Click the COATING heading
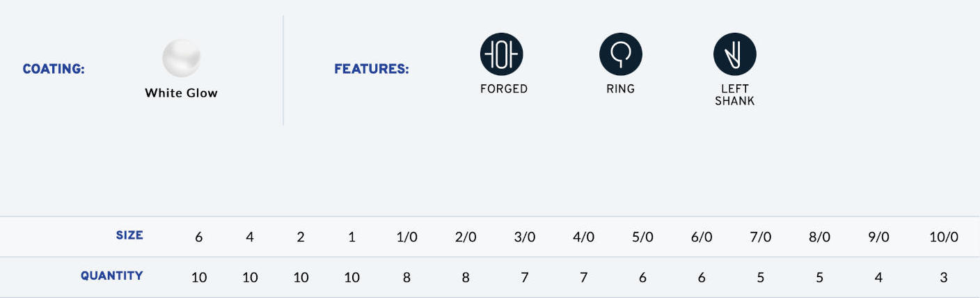This screenshot has height=298, width=980. tap(54, 69)
